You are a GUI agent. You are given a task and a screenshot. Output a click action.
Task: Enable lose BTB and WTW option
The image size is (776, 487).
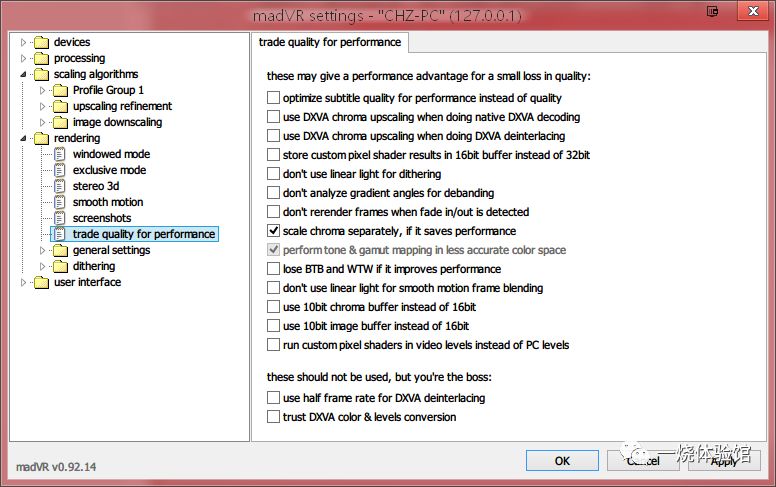(x=273, y=269)
